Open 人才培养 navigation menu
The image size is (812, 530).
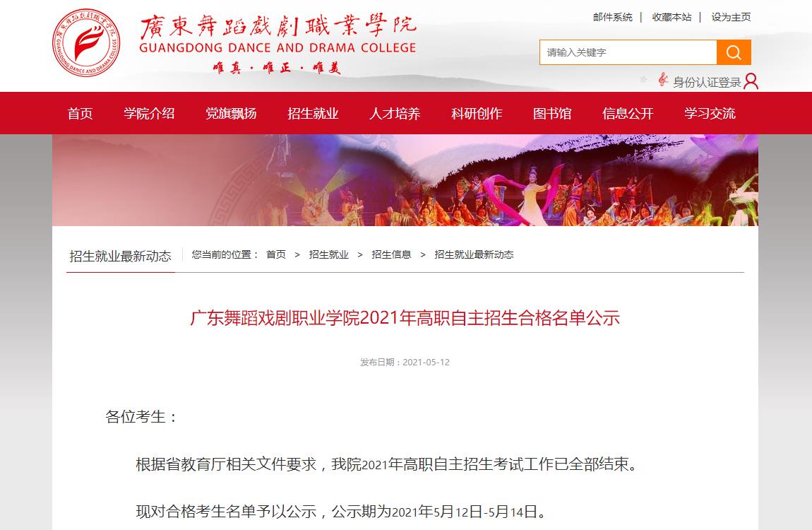click(395, 114)
